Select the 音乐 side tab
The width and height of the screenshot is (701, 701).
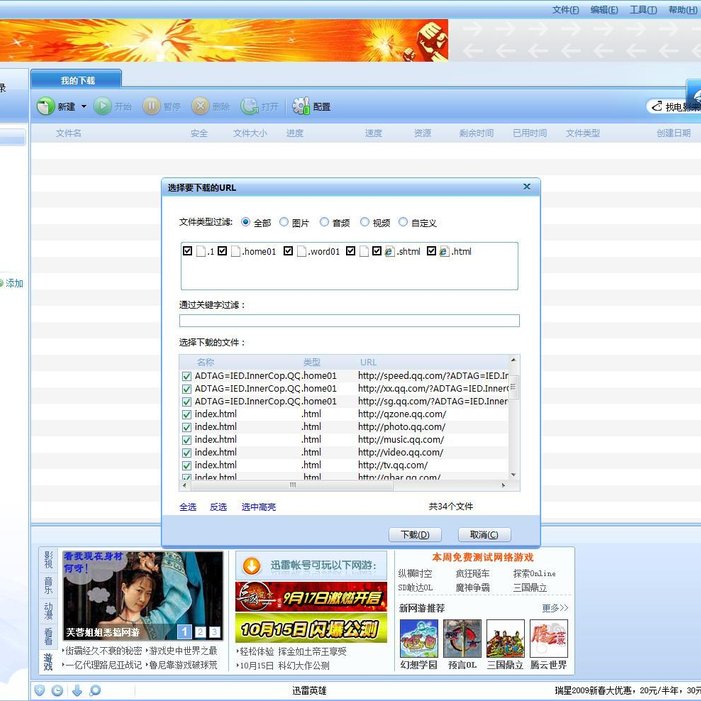pyautogui.click(x=48, y=586)
